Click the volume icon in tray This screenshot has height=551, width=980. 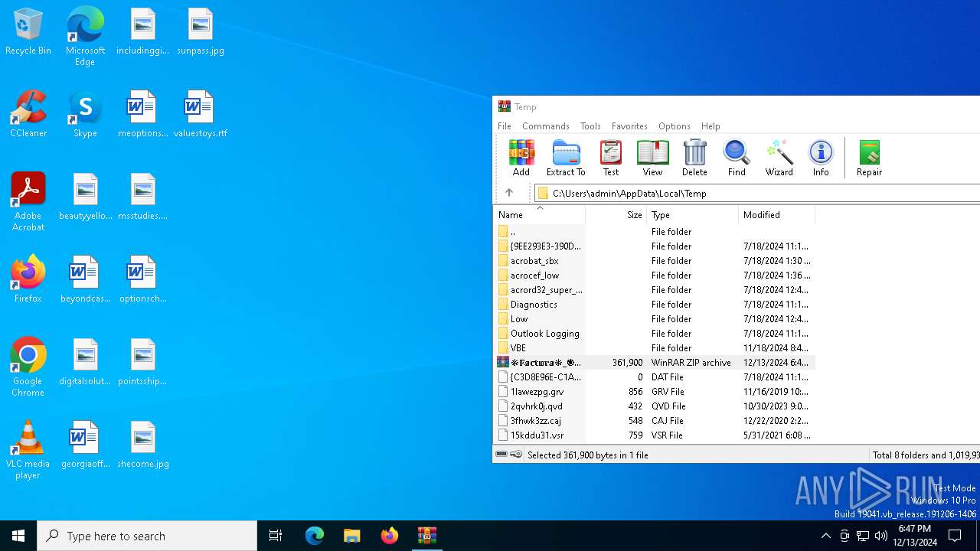pyautogui.click(x=881, y=536)
